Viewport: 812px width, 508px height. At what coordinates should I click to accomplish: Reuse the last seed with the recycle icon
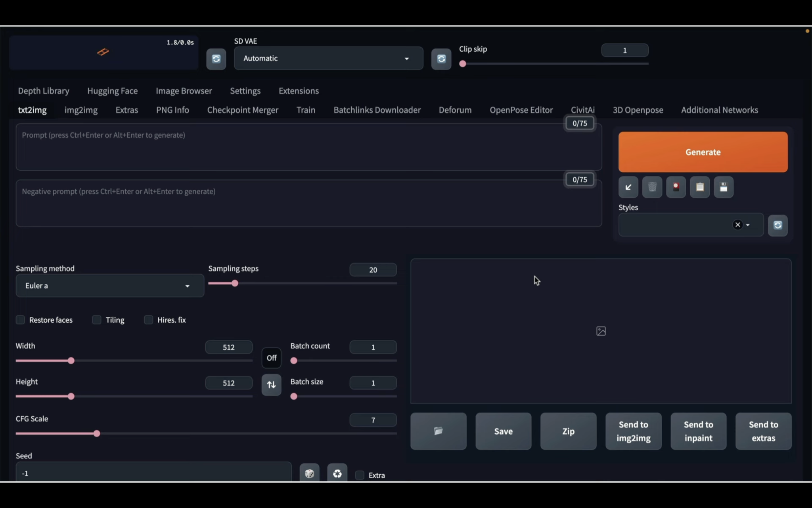pos(337,473)
